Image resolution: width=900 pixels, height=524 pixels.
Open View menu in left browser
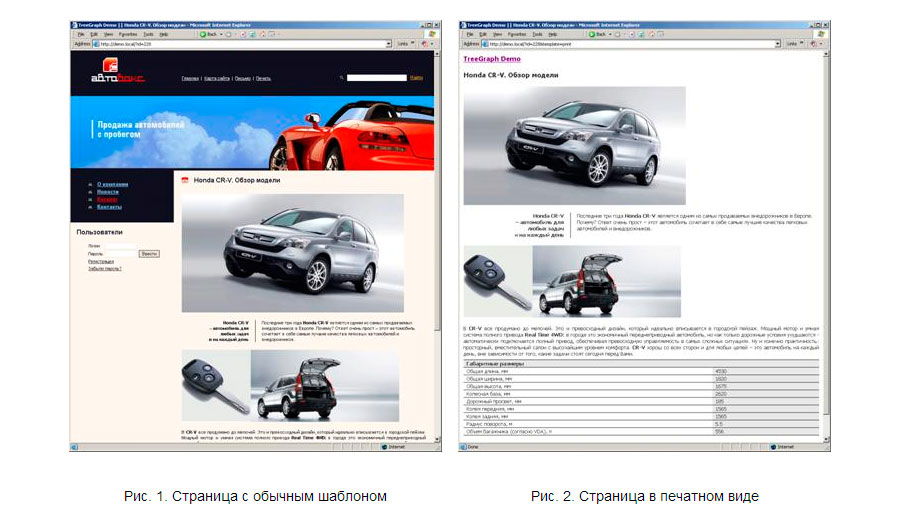(108, 34)
